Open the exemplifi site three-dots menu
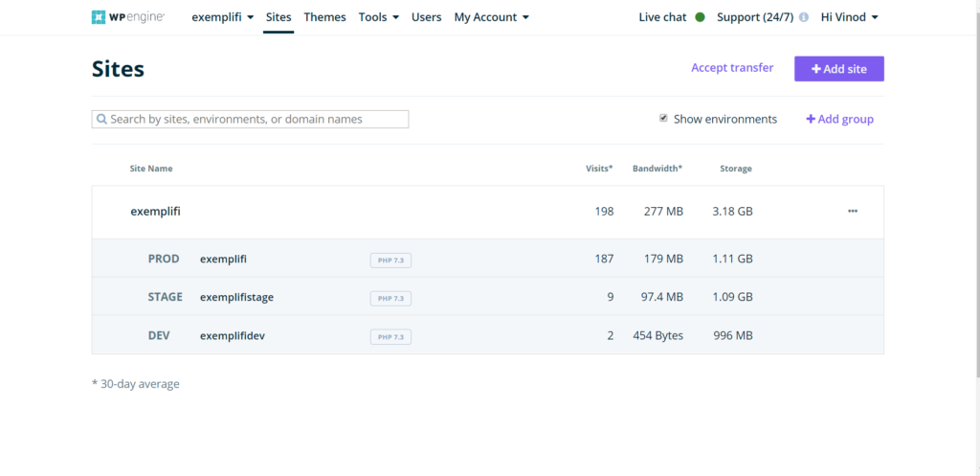 pos(853,212)
